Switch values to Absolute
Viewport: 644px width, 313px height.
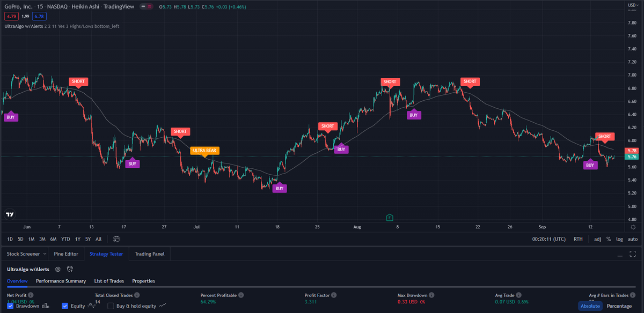pyautogui.click(x=590, y=306)
